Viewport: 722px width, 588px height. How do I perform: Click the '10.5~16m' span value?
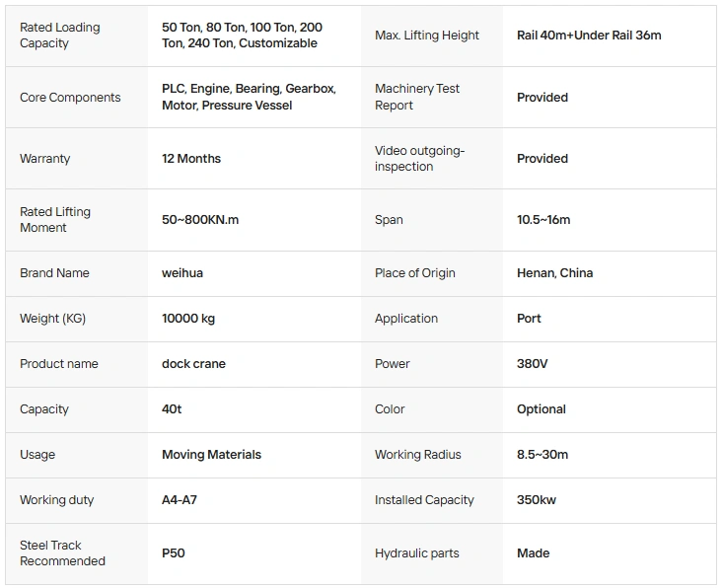543,220
